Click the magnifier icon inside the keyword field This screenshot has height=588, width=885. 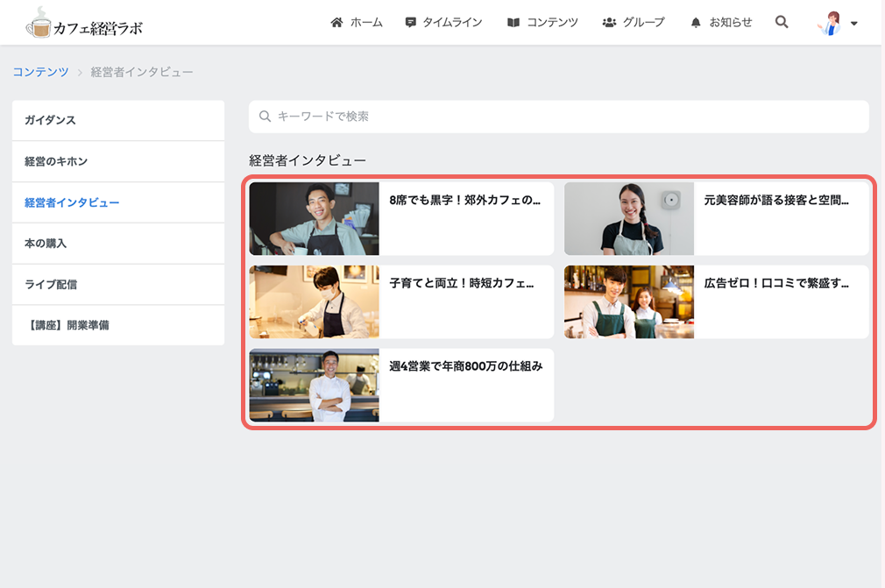(x=265, y=117)
